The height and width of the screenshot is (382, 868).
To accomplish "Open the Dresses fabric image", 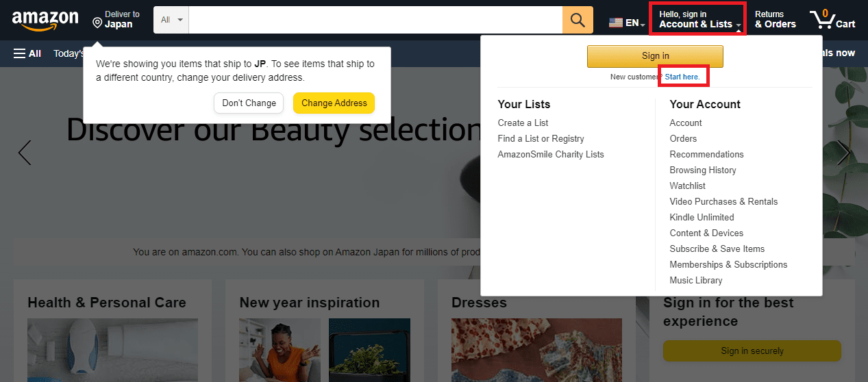I will coord(536,350).
